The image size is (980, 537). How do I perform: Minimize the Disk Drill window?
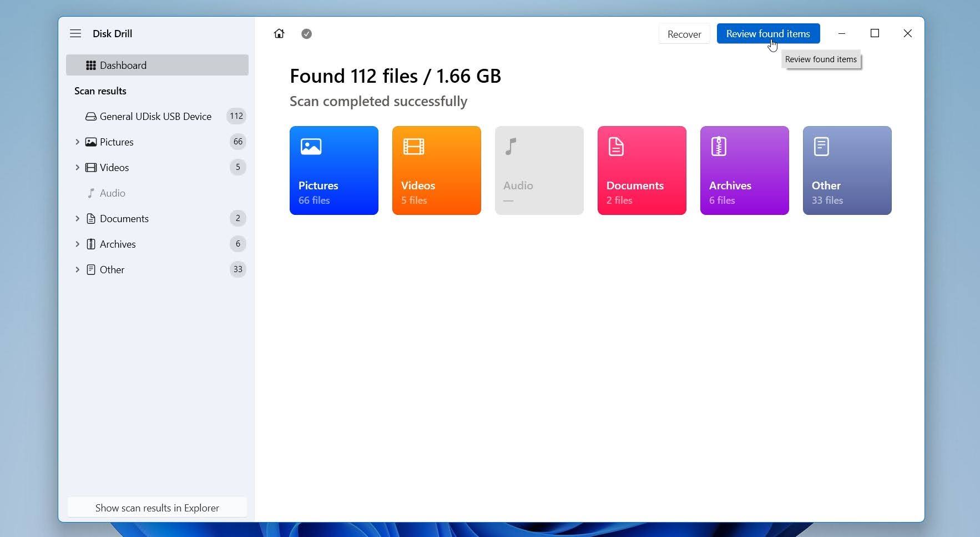point(842,33)
